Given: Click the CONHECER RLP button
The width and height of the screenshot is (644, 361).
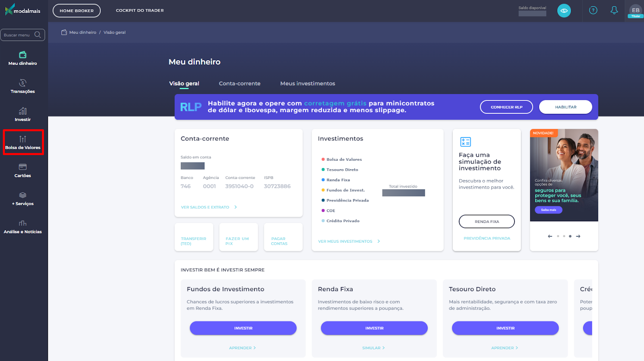Looking at the screenshot, I should pos(506,107).
